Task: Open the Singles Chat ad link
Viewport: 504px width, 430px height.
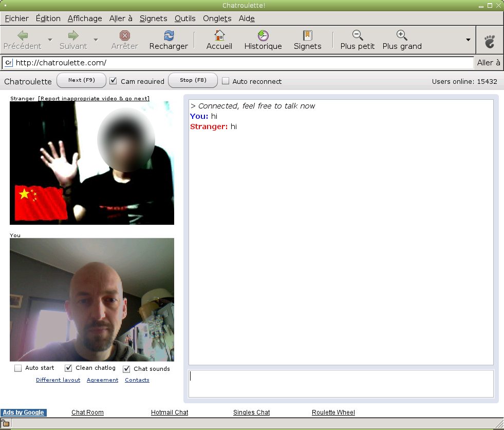Action: 251,413
